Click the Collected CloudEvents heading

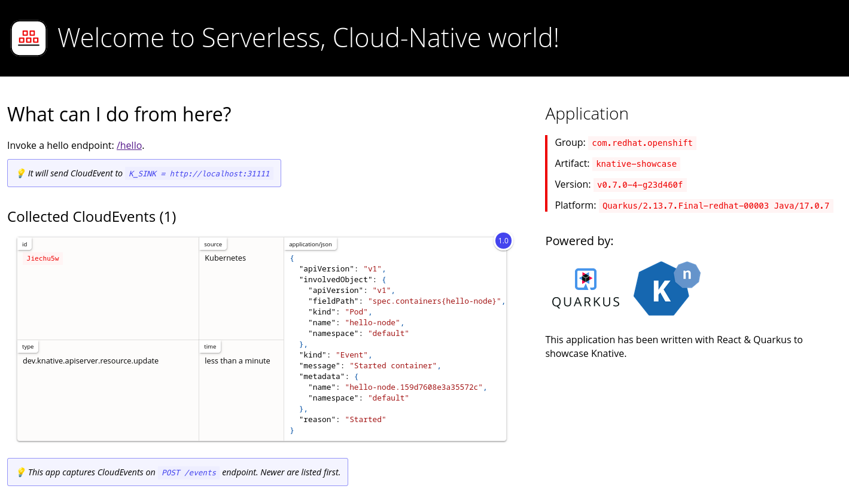tap(92, 217)
